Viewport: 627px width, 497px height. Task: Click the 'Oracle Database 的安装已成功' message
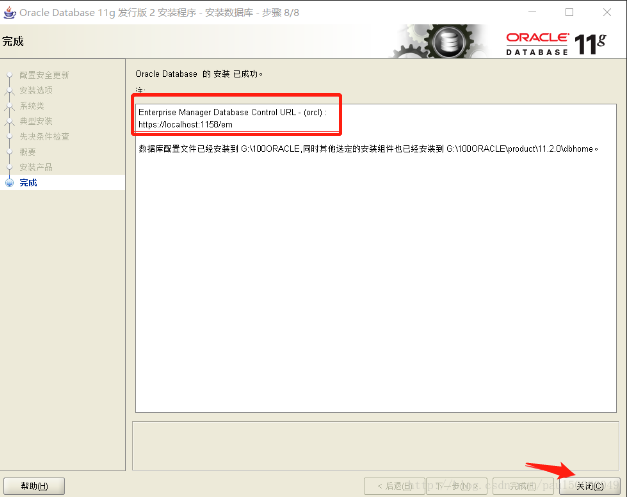point(199,74)
